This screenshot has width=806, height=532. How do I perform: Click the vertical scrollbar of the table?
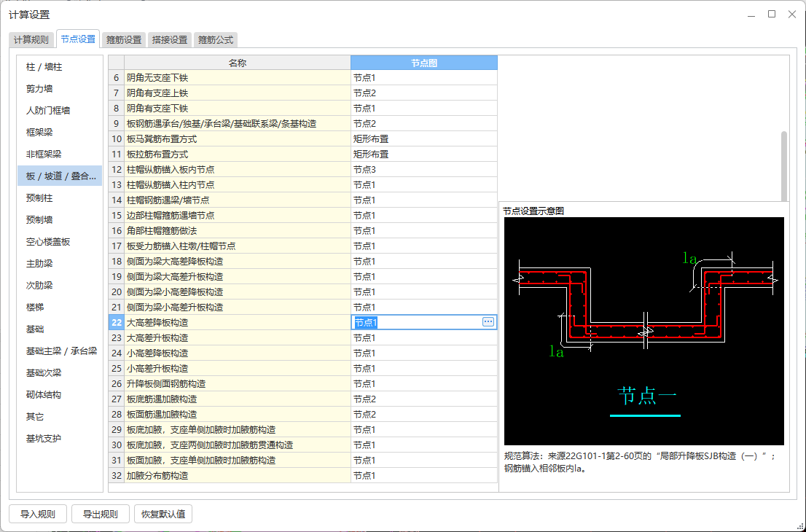point(784,166)
